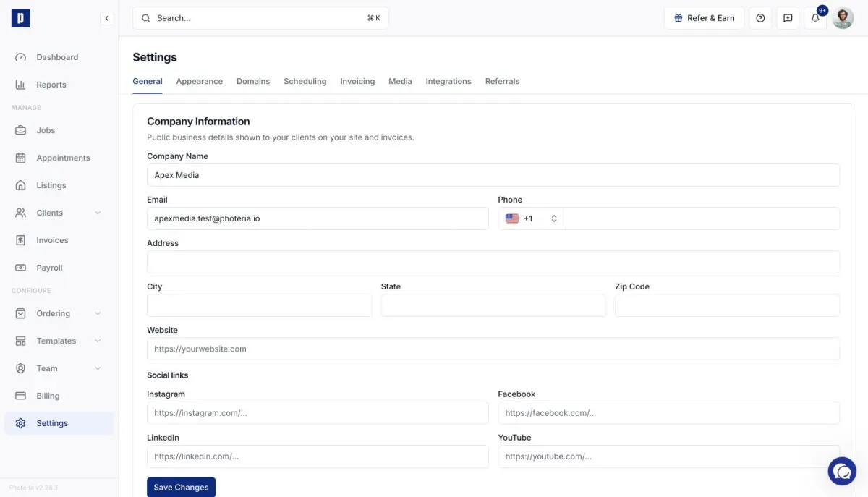Expand the Templates submenu chevron
Viewport: 868px width, 497px height.
pyautogui.click(x=98, y=341)
